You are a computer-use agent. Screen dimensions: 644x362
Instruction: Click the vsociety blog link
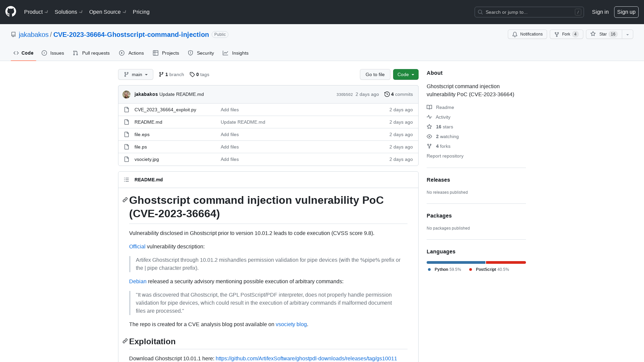coord(291,324)
